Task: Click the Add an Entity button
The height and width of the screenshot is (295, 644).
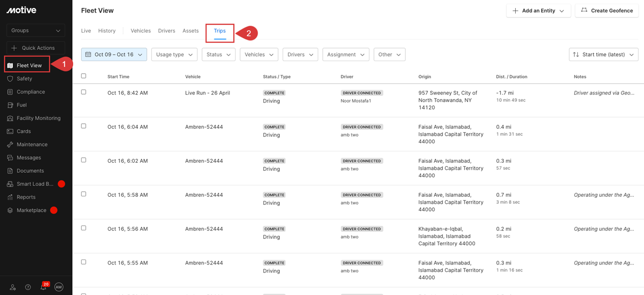Action: pos(538,11)
